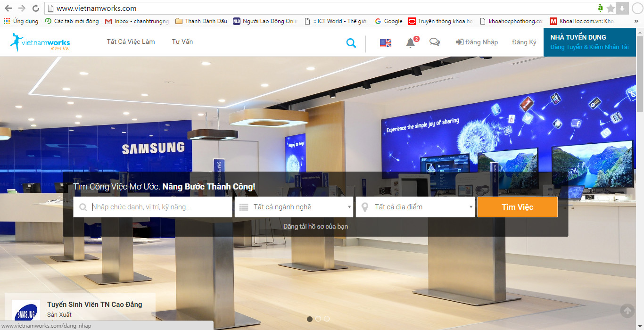This screenshot has height=330, width=644.
Task: Open the chat messages bubble icon
Action: click(x=435, y=42)
